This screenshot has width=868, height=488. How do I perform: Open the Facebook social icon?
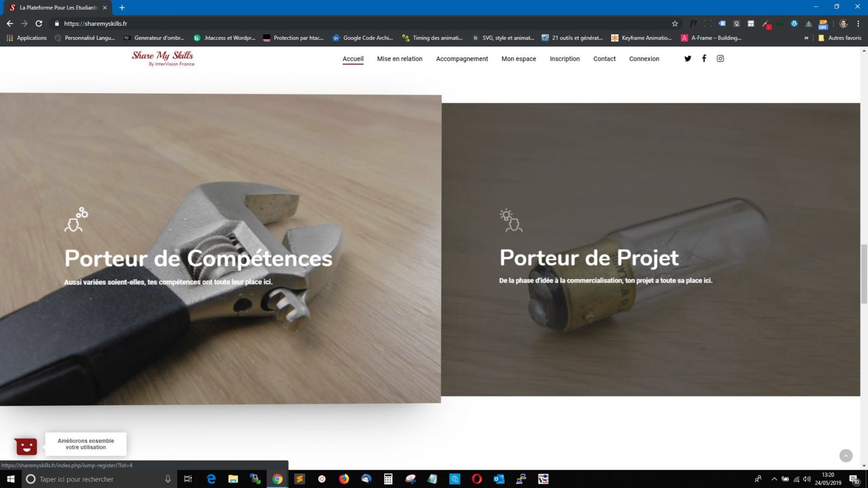pyautogui.click(x=704, y=59)
